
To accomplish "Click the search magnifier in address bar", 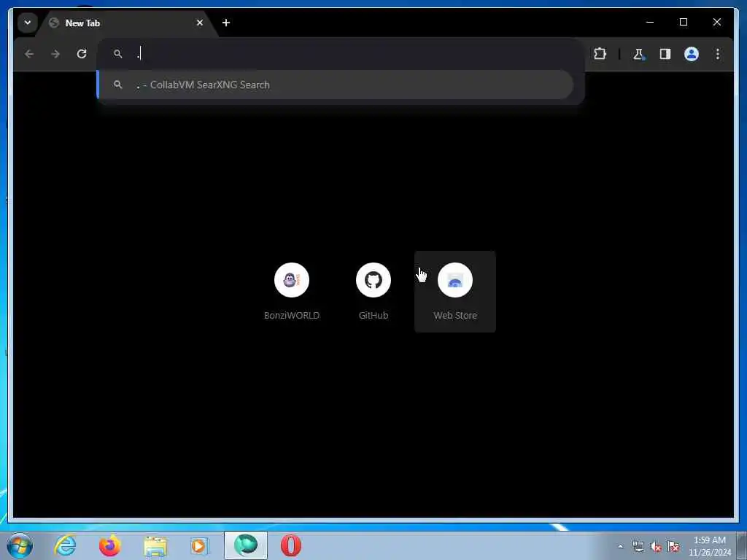I will coord(117,54).
